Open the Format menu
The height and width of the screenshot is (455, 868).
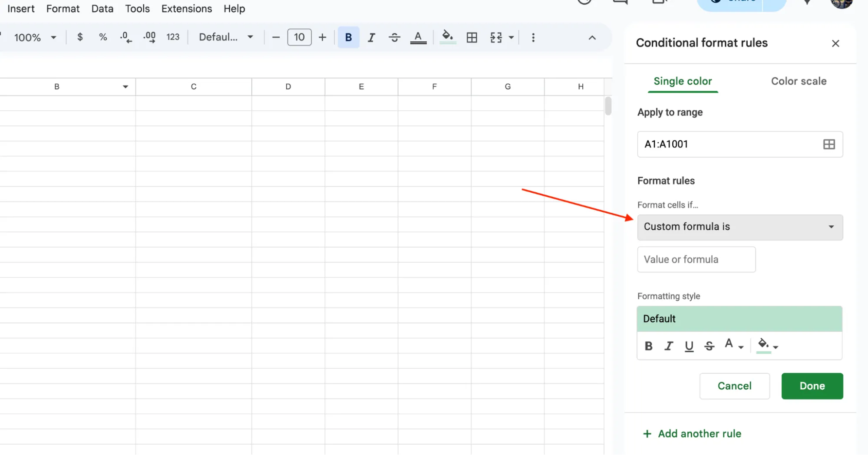[63, 8]
